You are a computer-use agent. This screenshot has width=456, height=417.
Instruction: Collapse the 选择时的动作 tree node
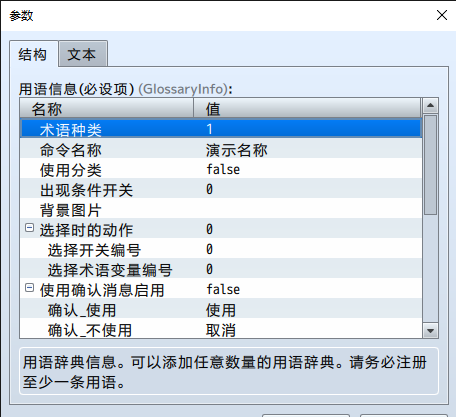pyautogui.click(x=29, y=228)
